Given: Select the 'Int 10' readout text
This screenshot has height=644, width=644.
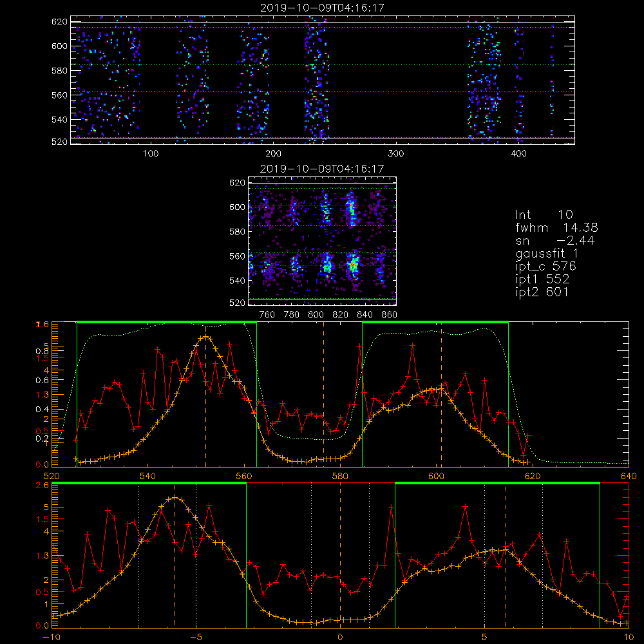Looking at the screenshot, I should pos(544,214).
